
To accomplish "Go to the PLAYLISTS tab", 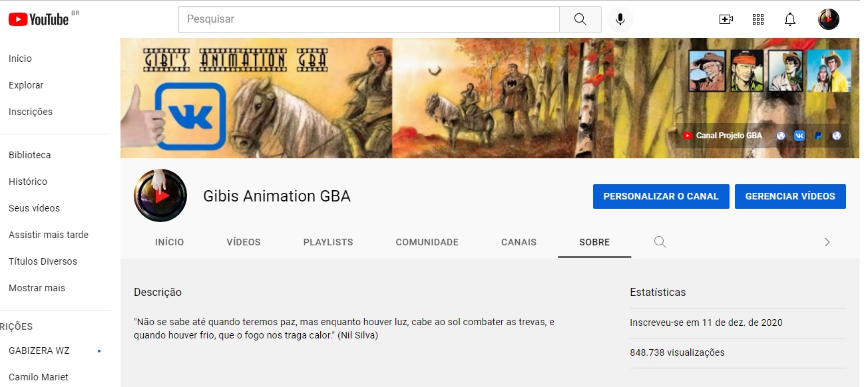I will tap(328, 242).
